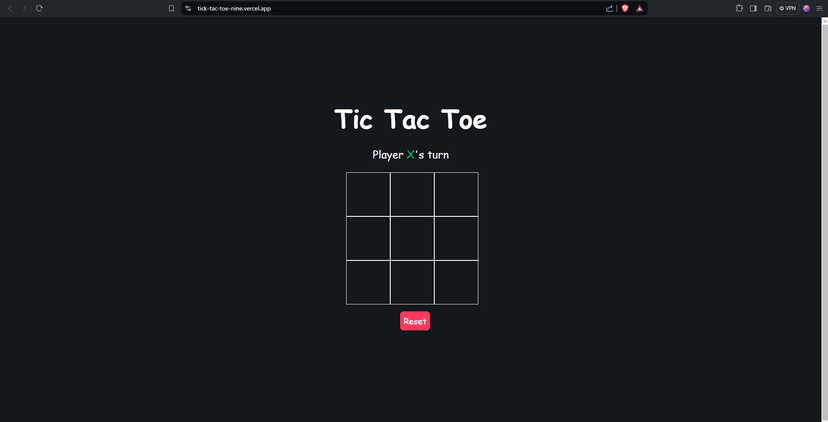Screen dimensions: 828x422
Task: Toggle the browser sidebar panel icon
Action: 754,8
